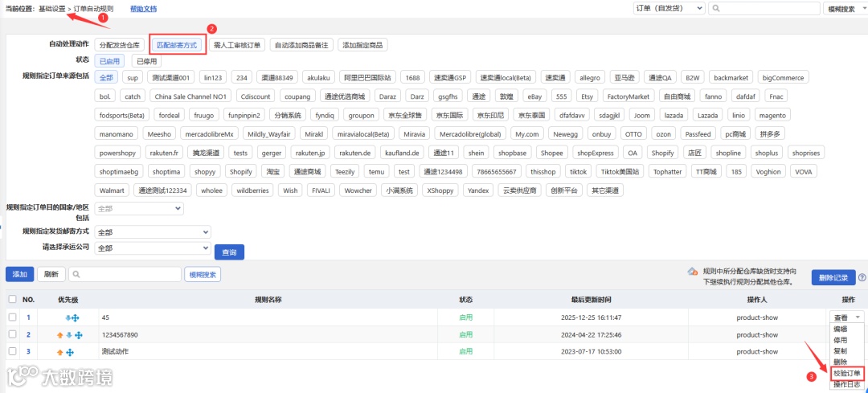Tick the checkbox for rule 1234567890
The image size is (868, 393).
(x=13, y=334)
